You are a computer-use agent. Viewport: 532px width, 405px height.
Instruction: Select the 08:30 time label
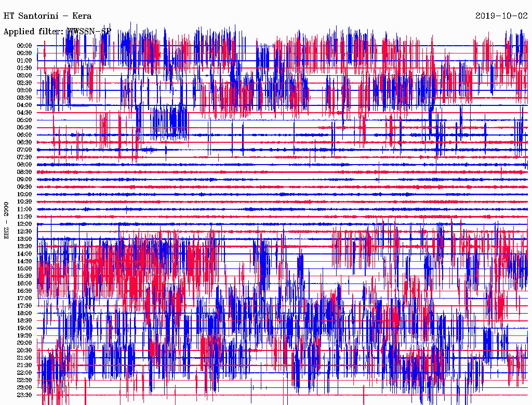[24, 172]
